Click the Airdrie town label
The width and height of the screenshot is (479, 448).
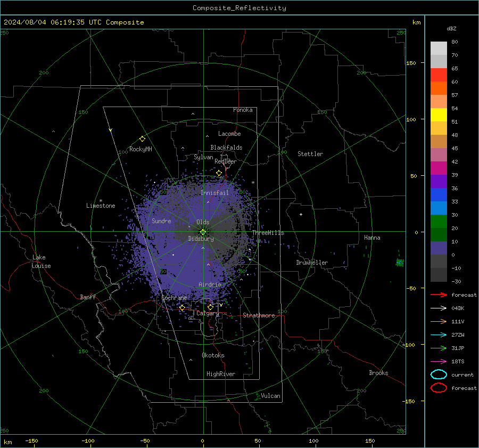click(x=210, y=284)
